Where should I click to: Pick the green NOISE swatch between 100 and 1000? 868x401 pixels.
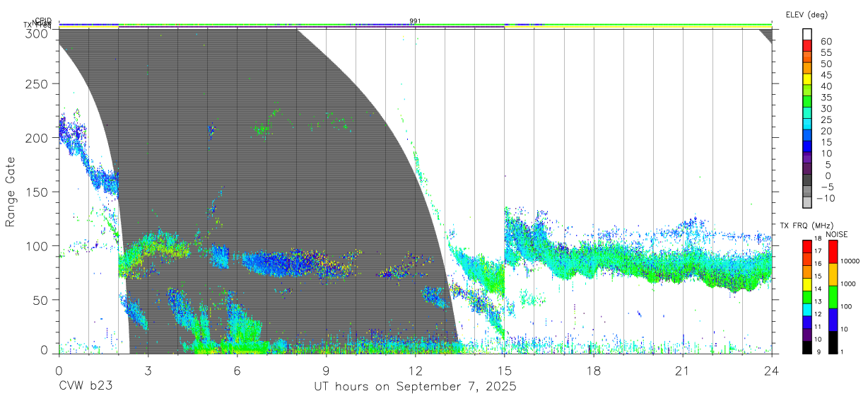click(x=833, y=296)
